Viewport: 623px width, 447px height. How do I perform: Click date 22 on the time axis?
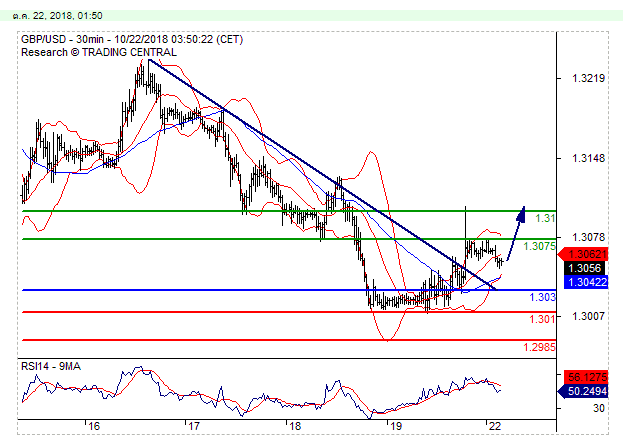pyautogui.click(x=493, y=425)
